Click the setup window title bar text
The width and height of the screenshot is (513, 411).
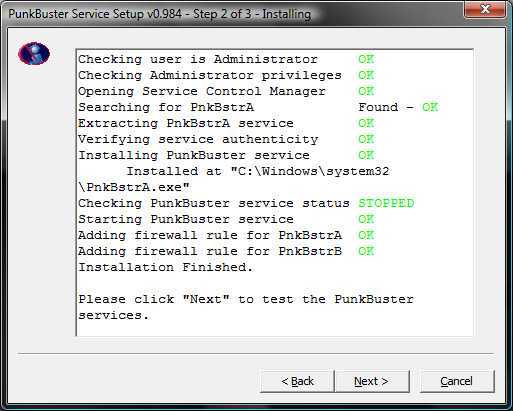point(160,14)
